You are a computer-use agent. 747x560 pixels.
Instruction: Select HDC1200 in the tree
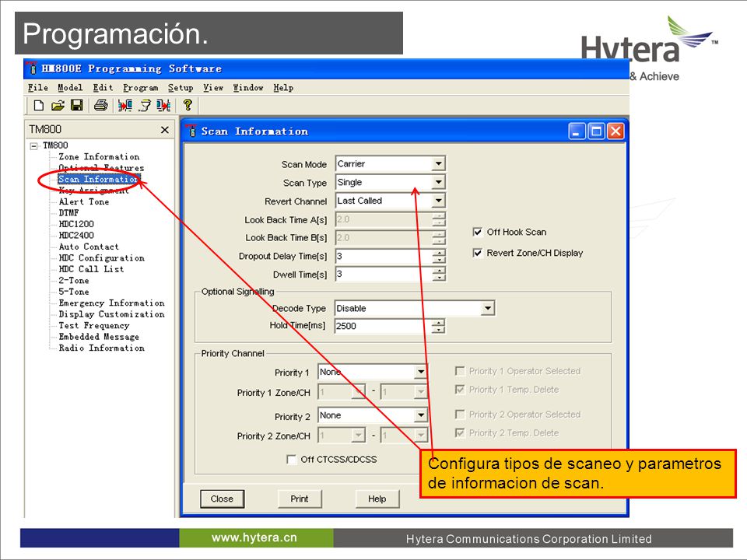76,224
